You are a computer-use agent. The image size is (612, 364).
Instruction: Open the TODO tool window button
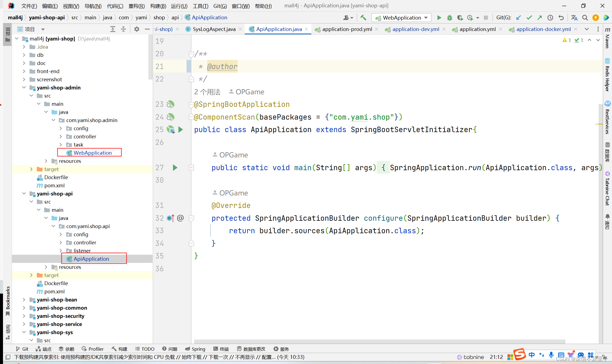145,349
